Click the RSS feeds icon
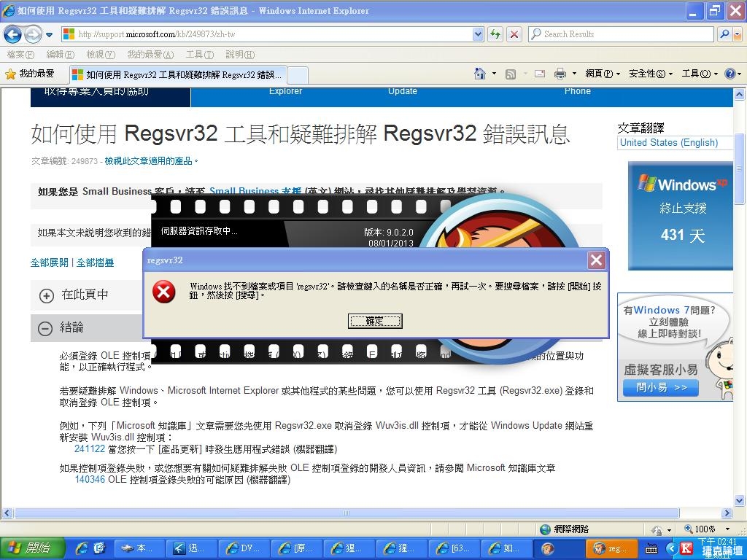 pyautogui.click(x=511, y=74)
